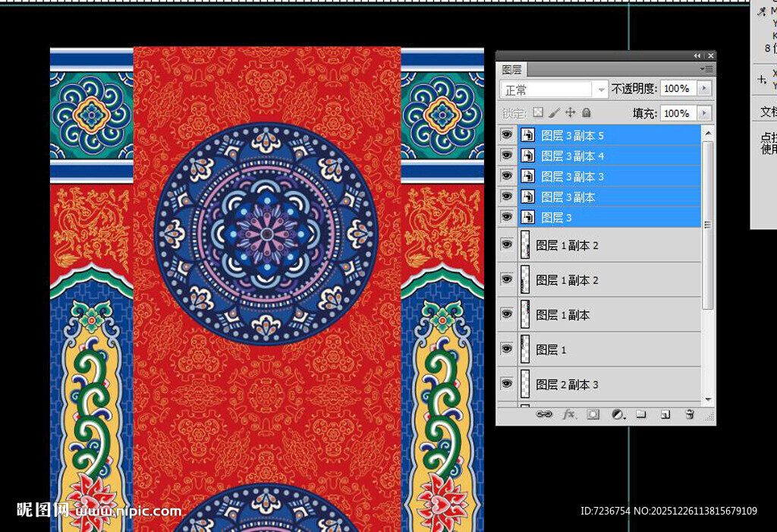Viewport: 777px width, 532px height.
Task: Expand the 填充 fill slider arrow
Action: (704, 113)
